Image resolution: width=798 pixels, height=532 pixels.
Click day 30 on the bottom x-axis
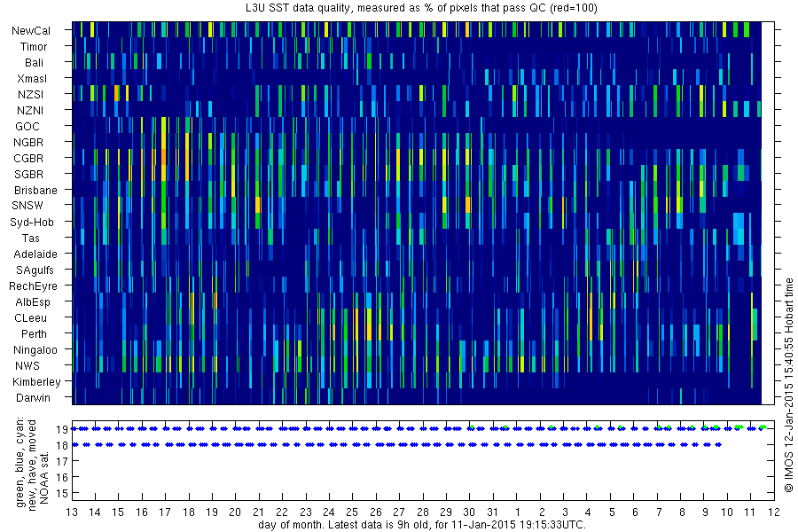click(x=469, y=512)
